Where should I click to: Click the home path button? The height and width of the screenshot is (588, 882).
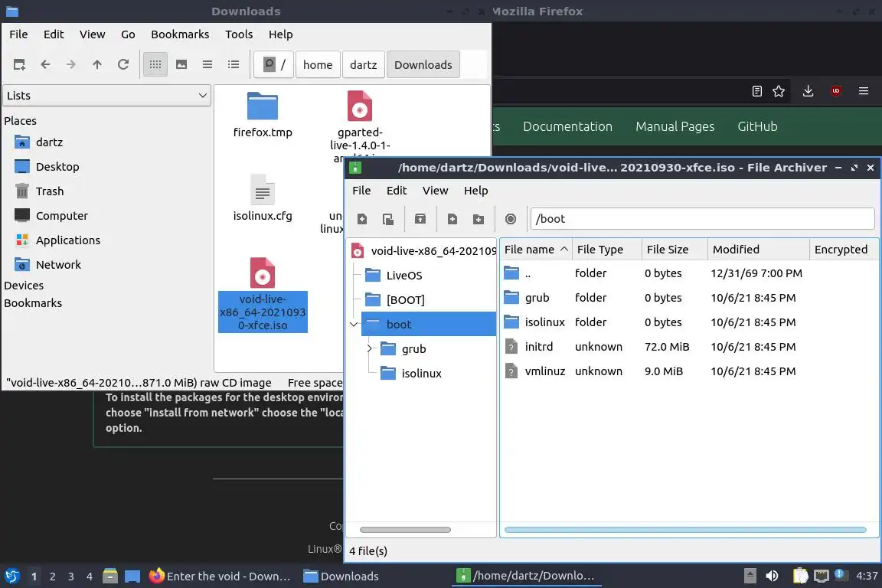(x=318, y=65)
